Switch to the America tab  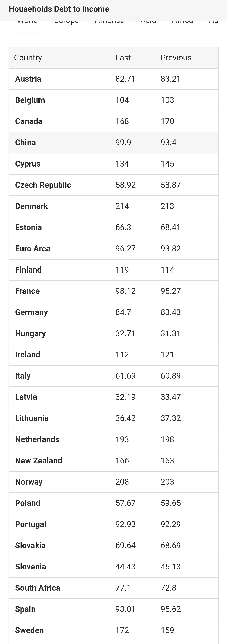110,22
